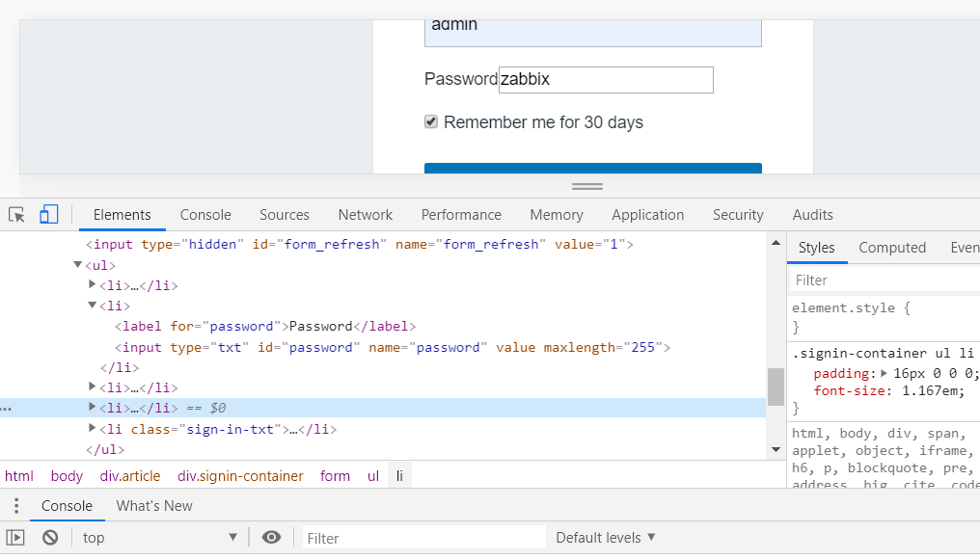Viewport: 980px width, 560px height.
Task: Open the Default levels dropdown
Action: pyautogui.click(x=606, y=538)
